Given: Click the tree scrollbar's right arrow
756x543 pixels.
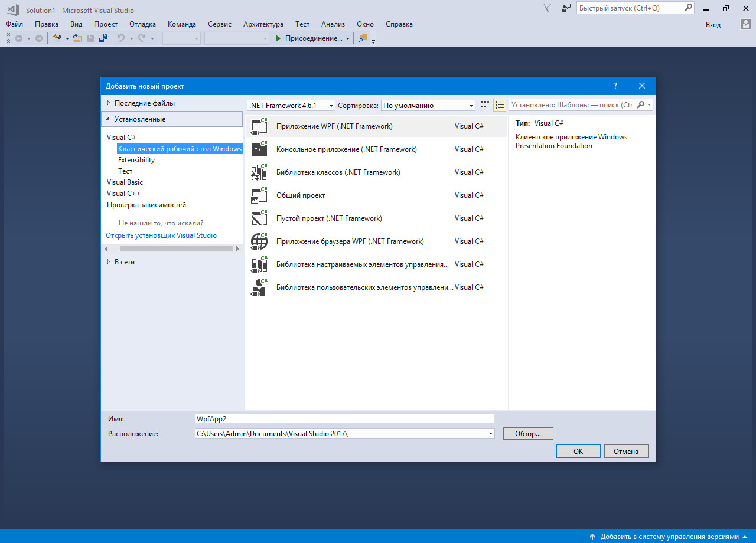Looking at the screenshot, I should point(238,249).
